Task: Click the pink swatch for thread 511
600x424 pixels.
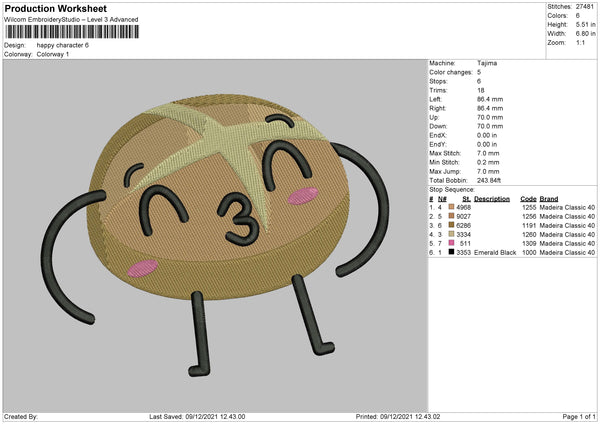Action: point(451,243)
